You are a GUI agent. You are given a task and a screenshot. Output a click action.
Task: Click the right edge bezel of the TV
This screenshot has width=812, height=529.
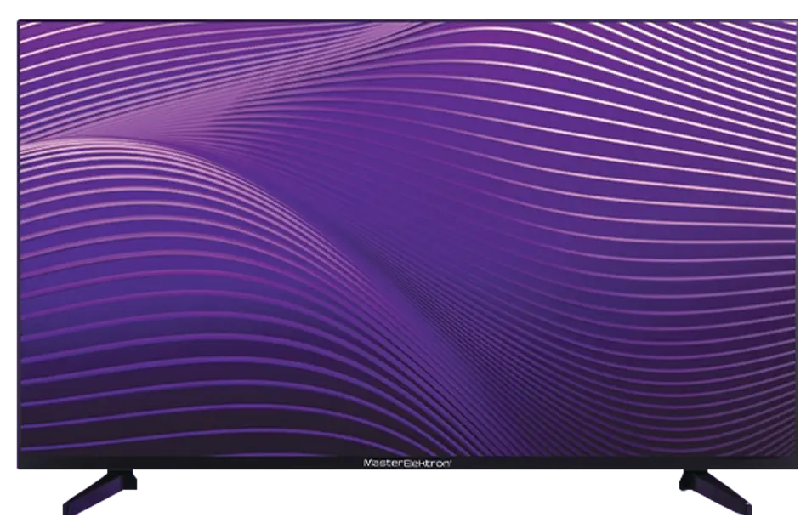(x=800, y=238)
